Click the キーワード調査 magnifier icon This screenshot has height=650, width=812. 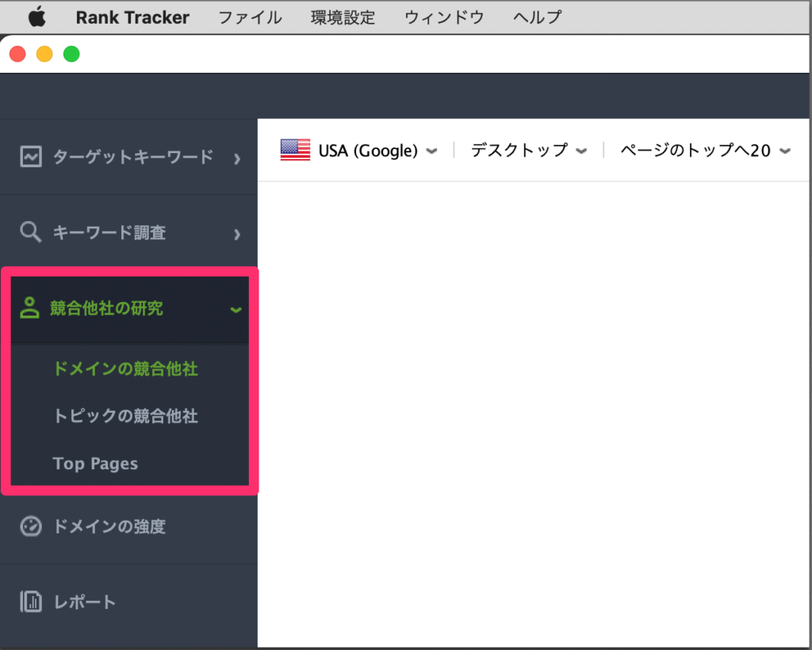[x=31, y=232]
